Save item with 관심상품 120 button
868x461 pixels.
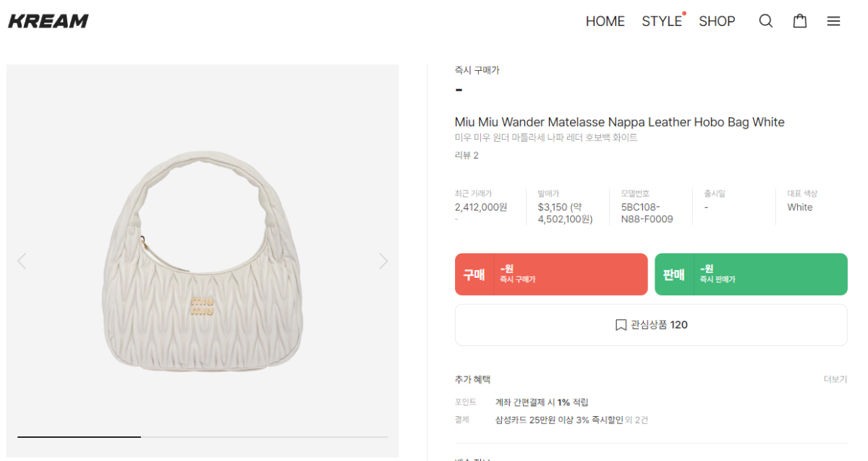pos(651,325)
